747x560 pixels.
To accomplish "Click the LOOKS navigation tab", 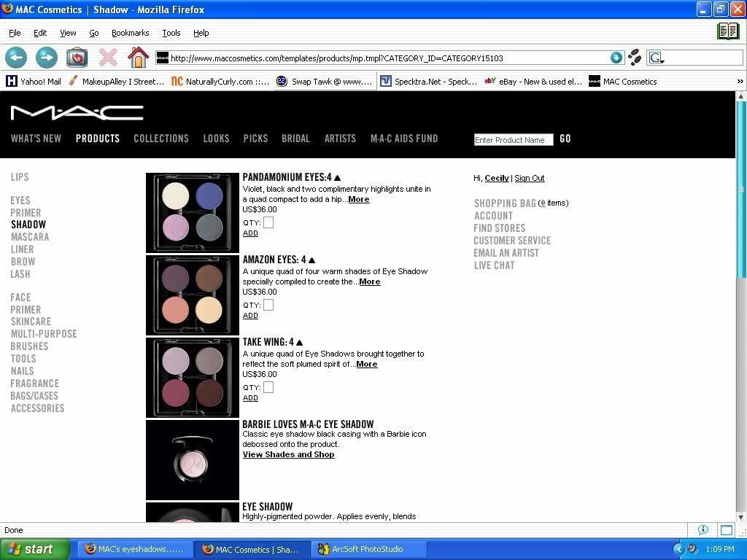I will click(x=216, y=139).
